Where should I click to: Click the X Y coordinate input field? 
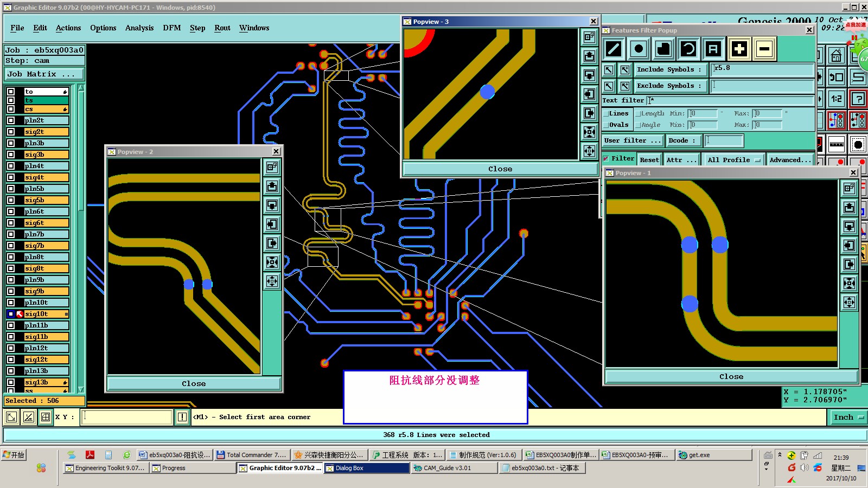[x=127, y=417]
